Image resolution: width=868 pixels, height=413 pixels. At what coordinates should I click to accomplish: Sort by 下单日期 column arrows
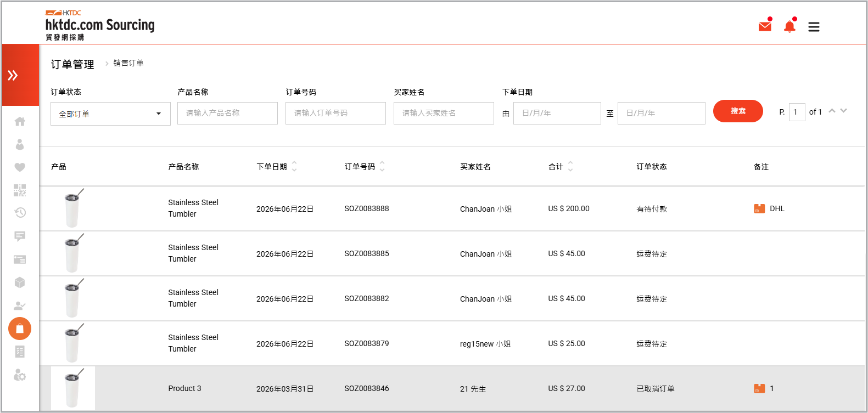pos(294,166)
